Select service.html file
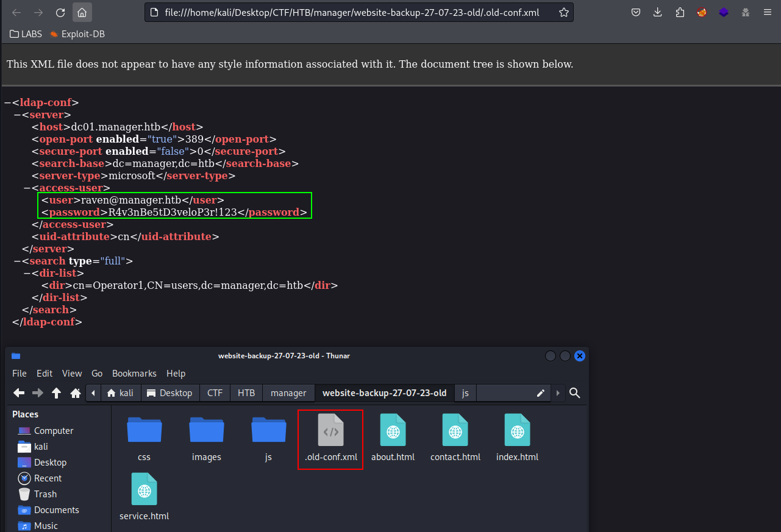 pos(144,497)
